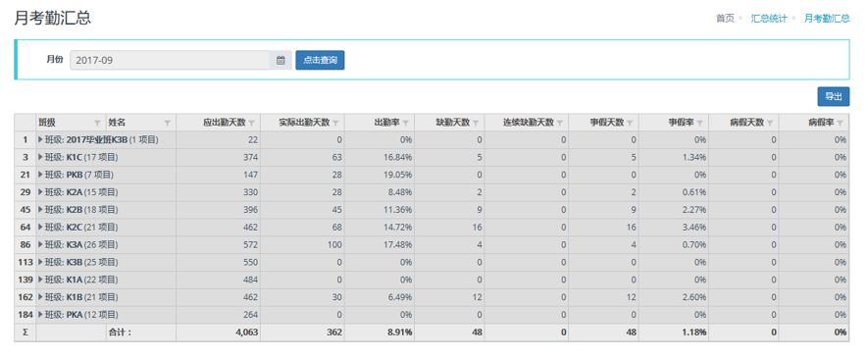This screenshot has width=868, height=359.
Task: Select row number 113
Action: (26, 262)
